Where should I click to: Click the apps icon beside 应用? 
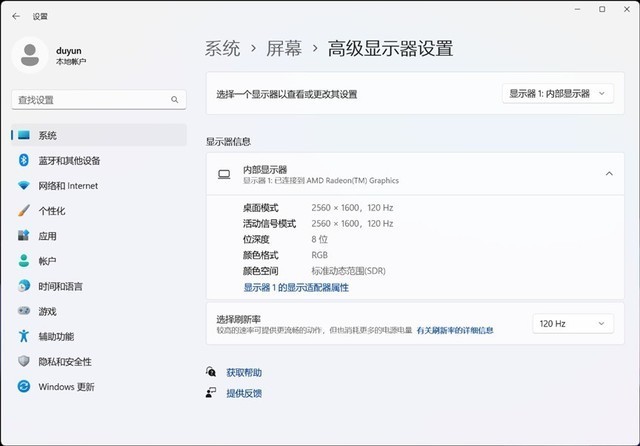point(24,235)
